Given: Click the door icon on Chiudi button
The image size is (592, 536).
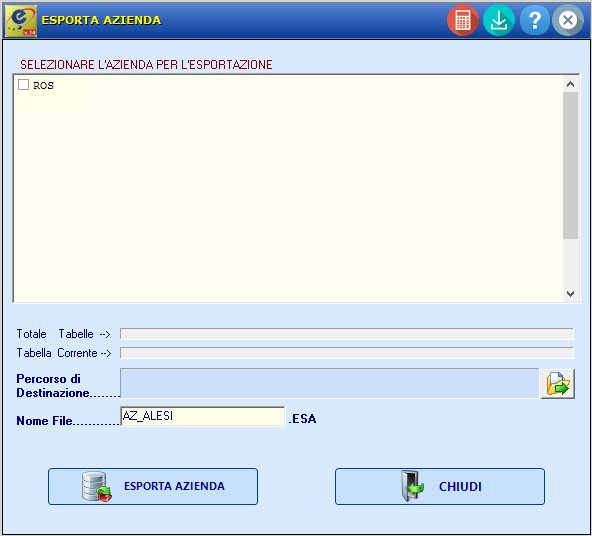Looking at the screenshot, I should click(412, 486).
